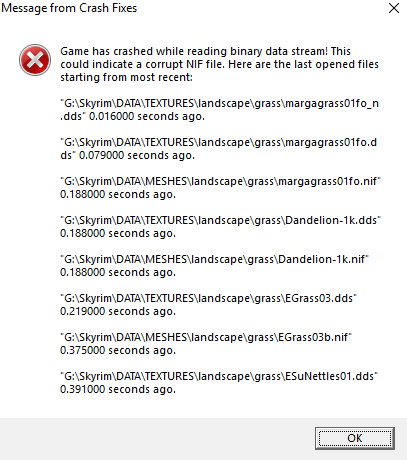
Task: Click the 'Message from Crash Fixes' title
Action: [69, 8]
